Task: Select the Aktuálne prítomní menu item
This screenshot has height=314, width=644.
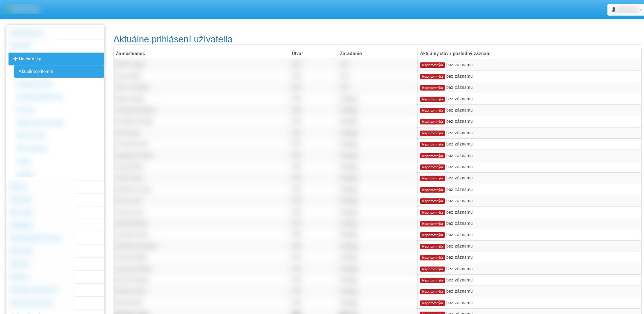Action: 59,71
